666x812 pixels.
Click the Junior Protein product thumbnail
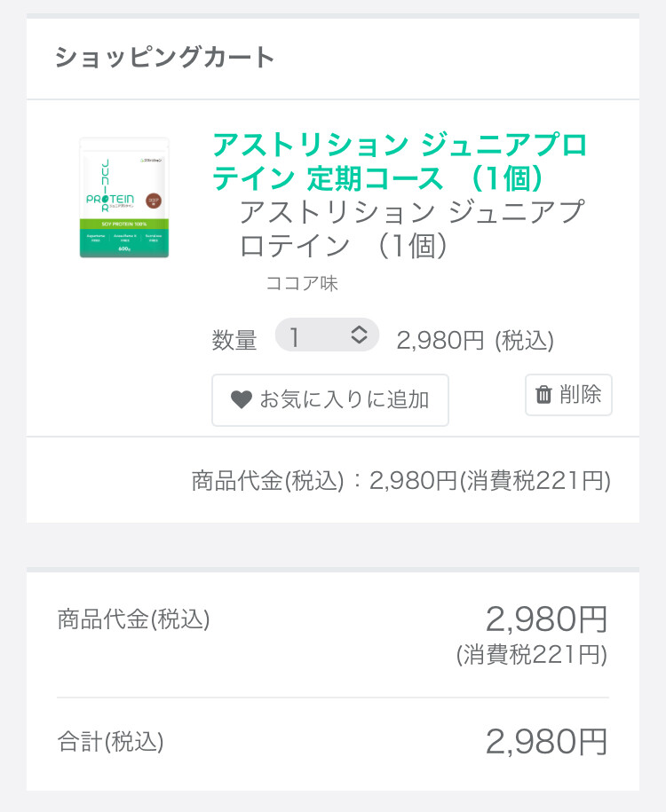tap(124, 198)
